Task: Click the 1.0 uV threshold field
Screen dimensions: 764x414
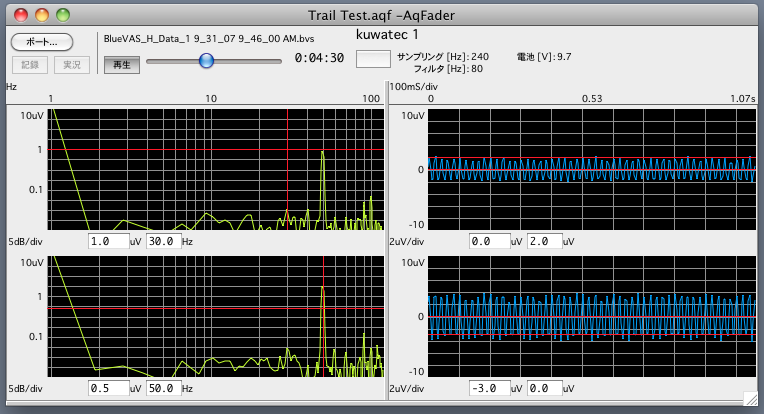Action: point(109,241)
